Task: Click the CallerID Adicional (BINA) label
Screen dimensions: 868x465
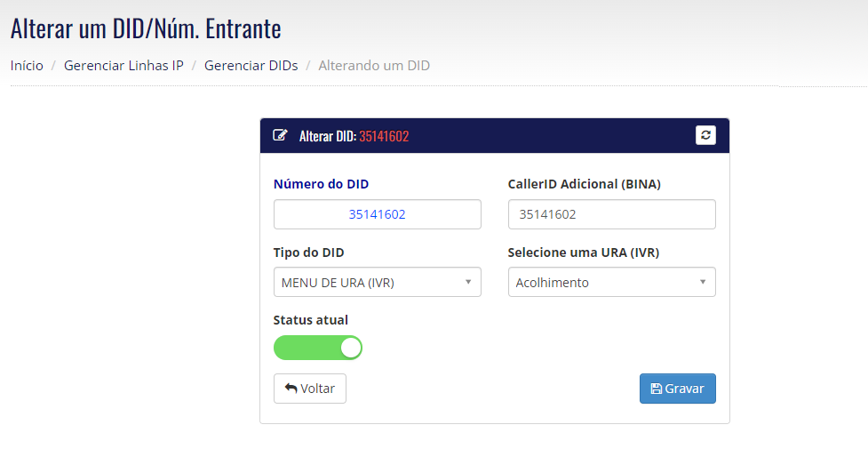Action: pyautogui.click(x=585, y=184)
